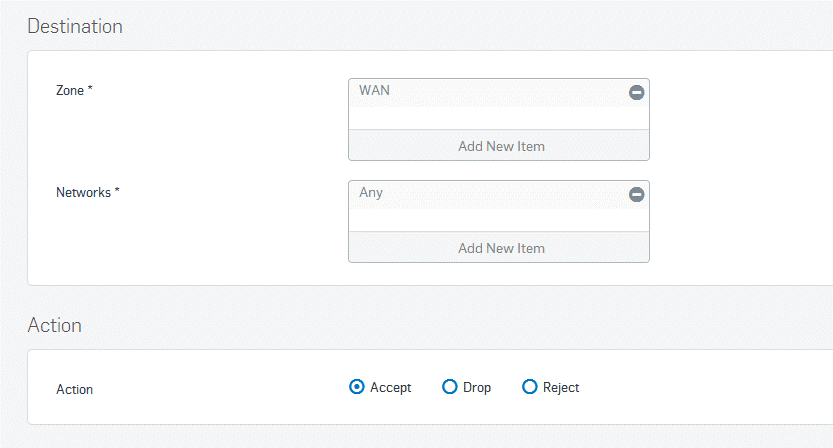
Task: Click the Drop label text
Action: coord(477,387)
